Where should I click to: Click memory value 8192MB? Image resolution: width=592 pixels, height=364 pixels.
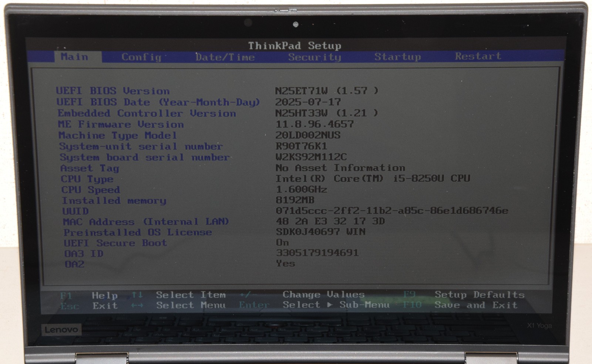(295, 200)
